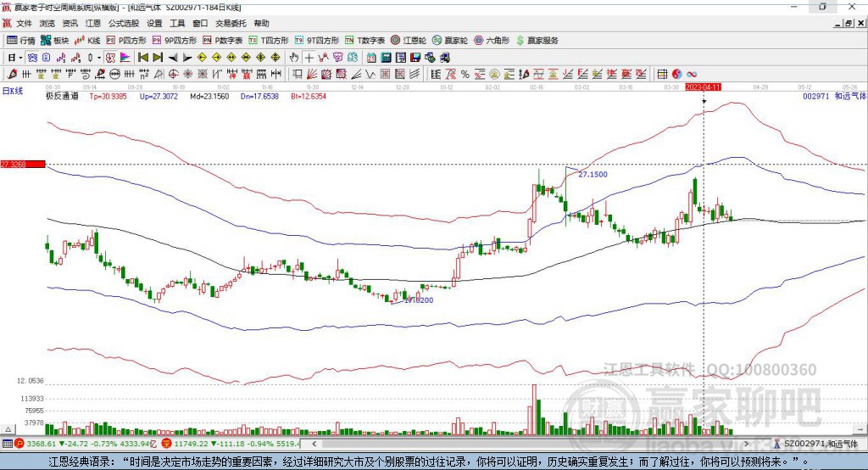Switch to the K线 candlestick chart

click(x=88, y=41)
